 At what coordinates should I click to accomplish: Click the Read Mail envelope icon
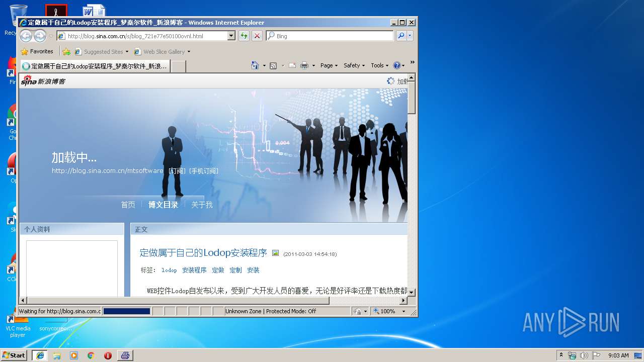[x=292, y=65]
